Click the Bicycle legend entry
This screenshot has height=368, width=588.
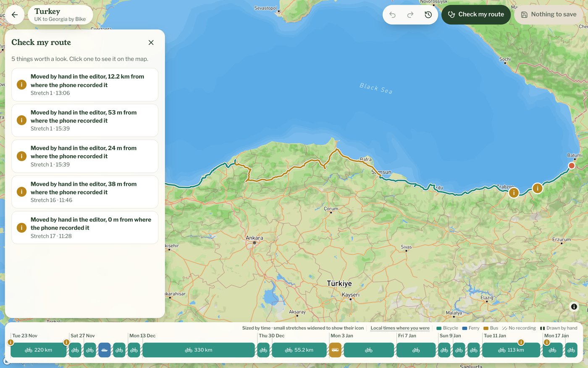447,328
